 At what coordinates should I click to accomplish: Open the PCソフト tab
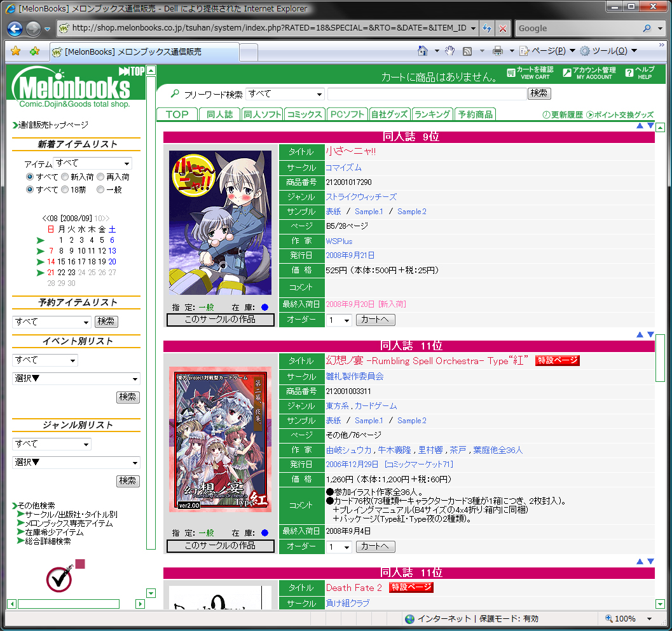[x=347, y=114]
